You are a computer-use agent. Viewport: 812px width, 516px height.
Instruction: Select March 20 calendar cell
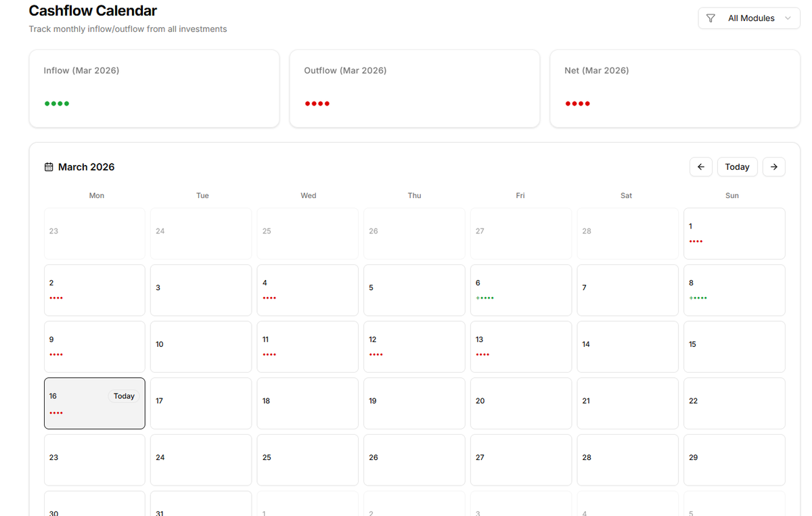[x=521, y=403]
